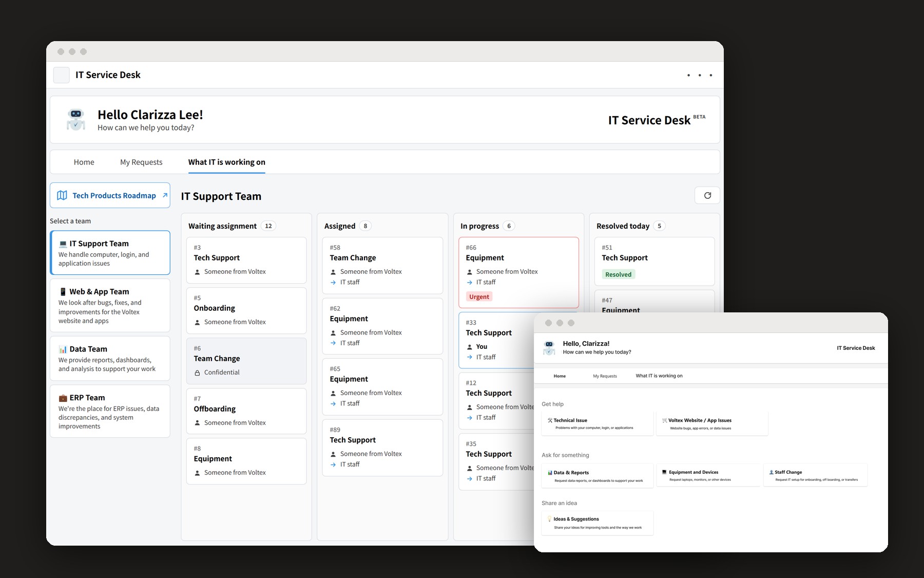
Task: Click the lightbulb icon for Ideas & Suggestions
Action: click(x=550, y=519)
